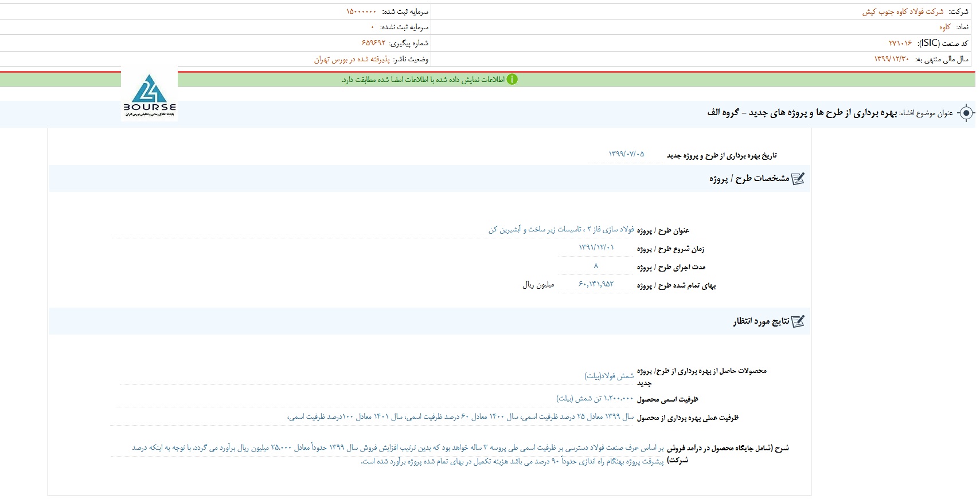Click the signed-information match notice text

(x=423, y=80)
